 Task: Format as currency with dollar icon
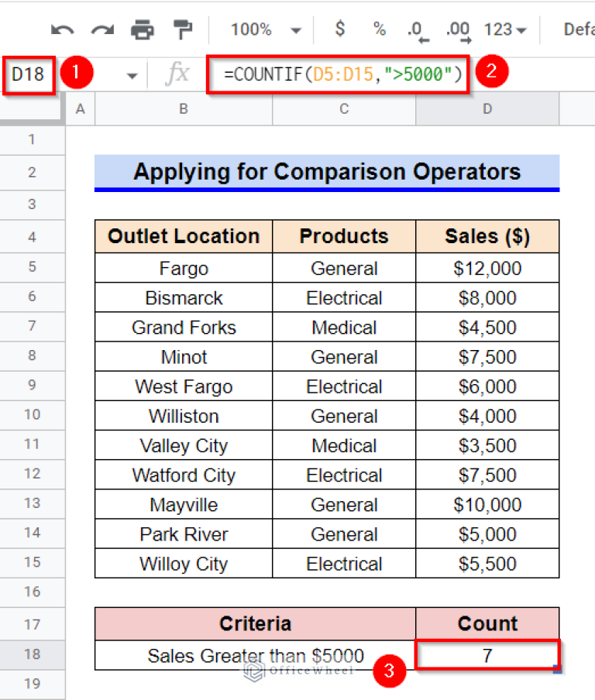click(339, 29)
